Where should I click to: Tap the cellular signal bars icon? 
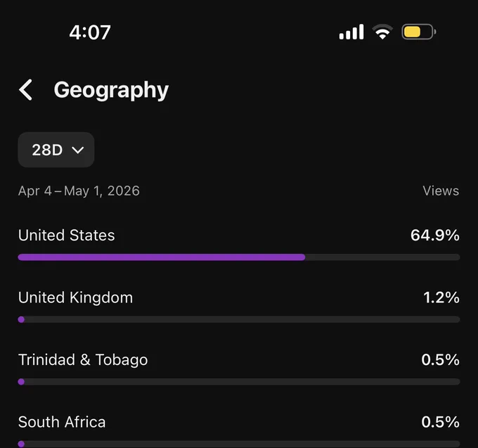click(351, 32)
